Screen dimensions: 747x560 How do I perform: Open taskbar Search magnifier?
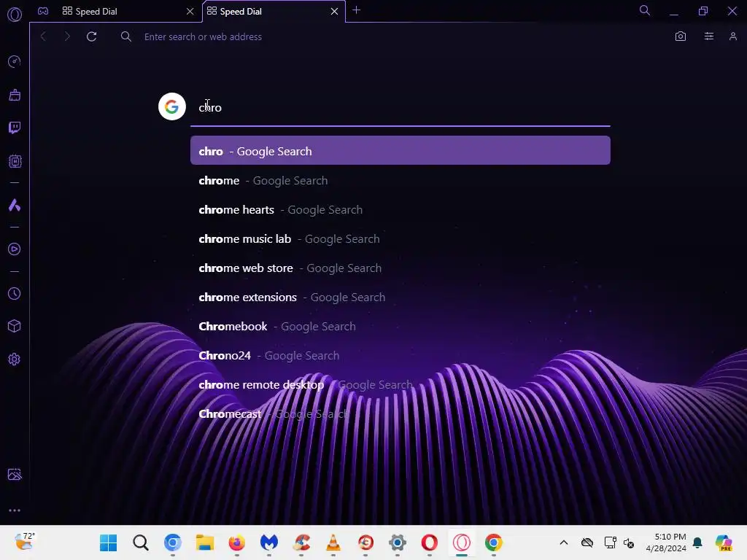141,542
